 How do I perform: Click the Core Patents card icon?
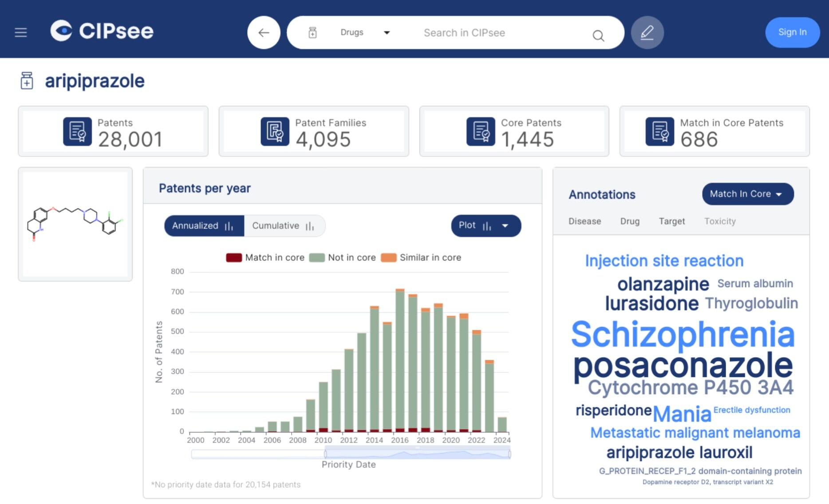(481, 131)
